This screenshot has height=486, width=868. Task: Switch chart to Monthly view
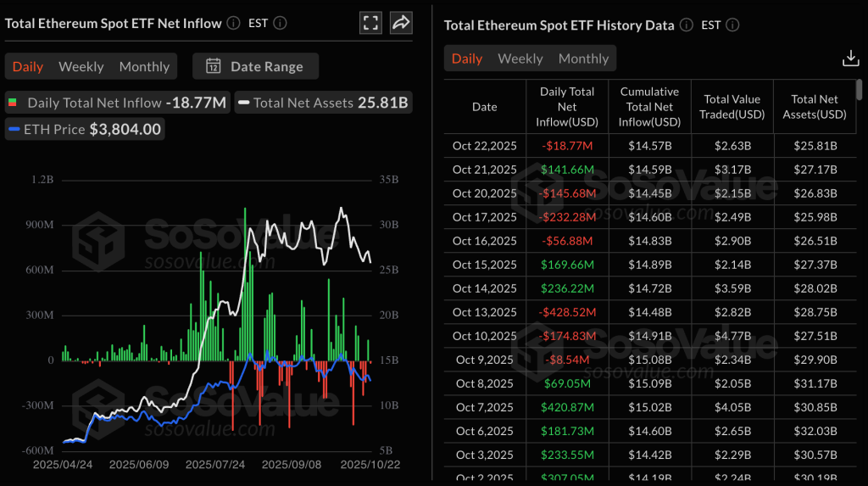pos(144,66)
